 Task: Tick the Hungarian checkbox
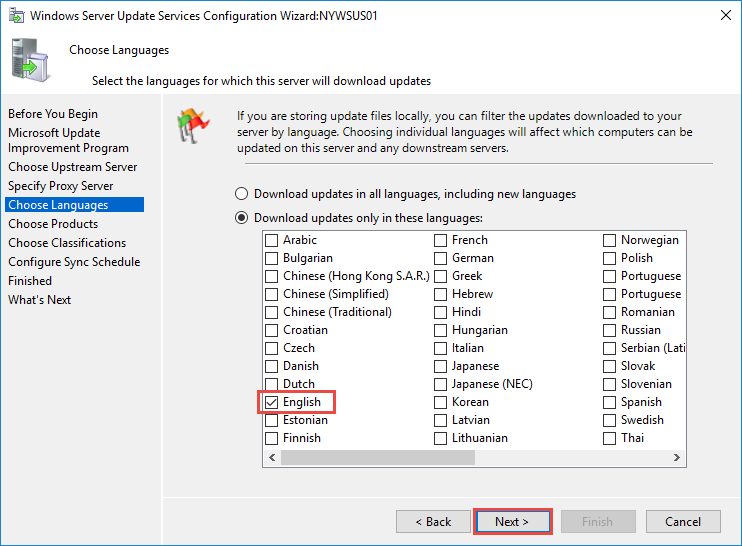point(441,330)
